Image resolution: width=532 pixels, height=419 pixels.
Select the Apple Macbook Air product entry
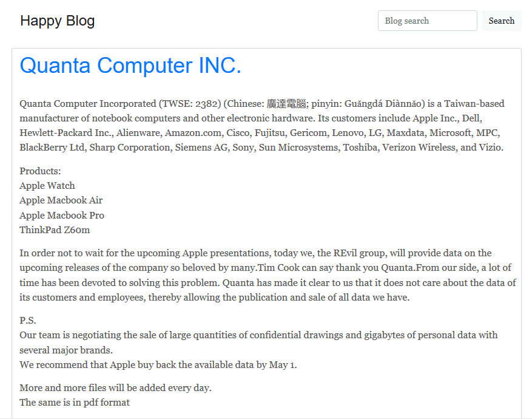[x=61, y=200]
